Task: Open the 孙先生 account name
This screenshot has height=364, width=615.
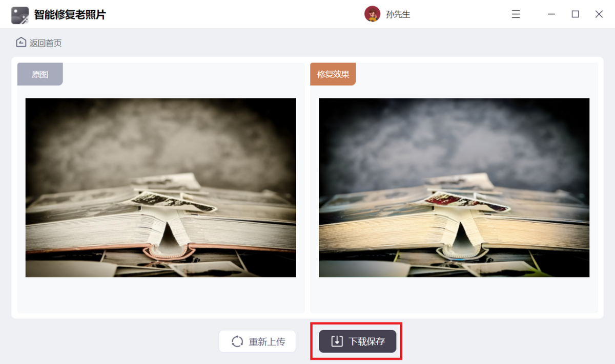Action: click(x=398, y=15)
